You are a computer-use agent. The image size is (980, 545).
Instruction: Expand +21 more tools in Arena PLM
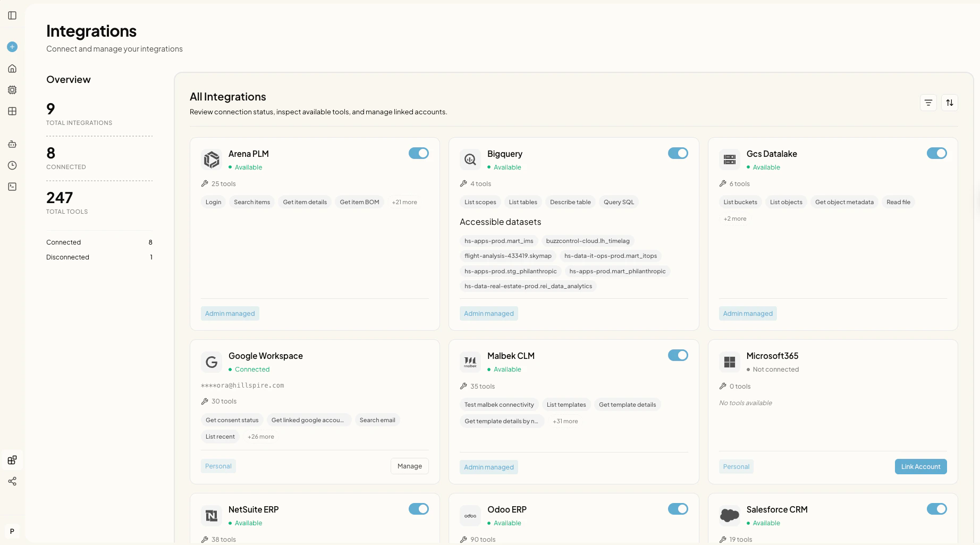click(404, 202)
